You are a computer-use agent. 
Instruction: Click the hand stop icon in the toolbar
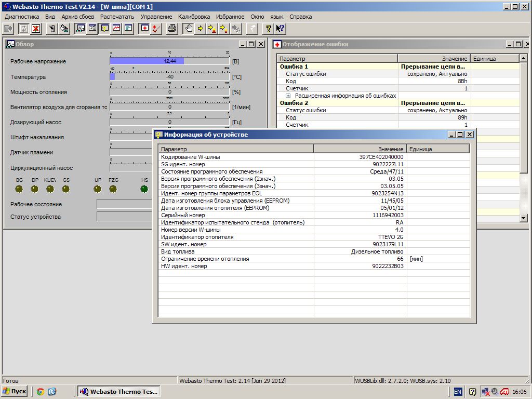189,29
